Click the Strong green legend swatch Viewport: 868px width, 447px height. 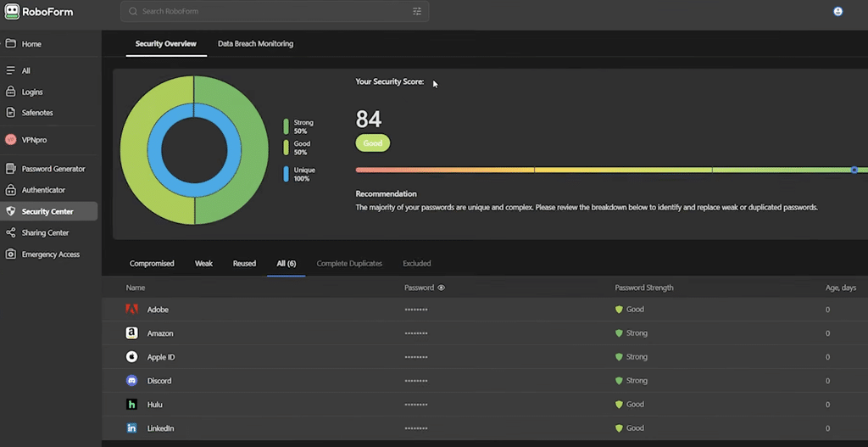coord(287,126)
